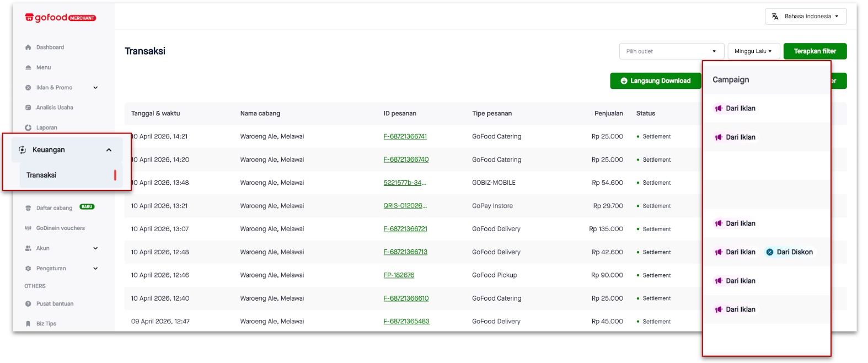Viewport: 868px width, 363px height.
Task: Open order link F-68721366721
Action: 405,229
